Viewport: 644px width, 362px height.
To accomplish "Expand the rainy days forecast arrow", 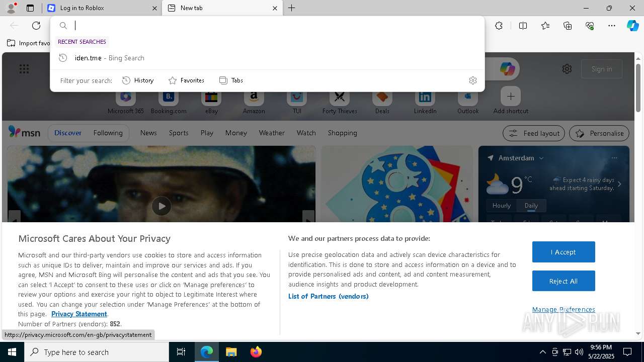I will point(619,184).
